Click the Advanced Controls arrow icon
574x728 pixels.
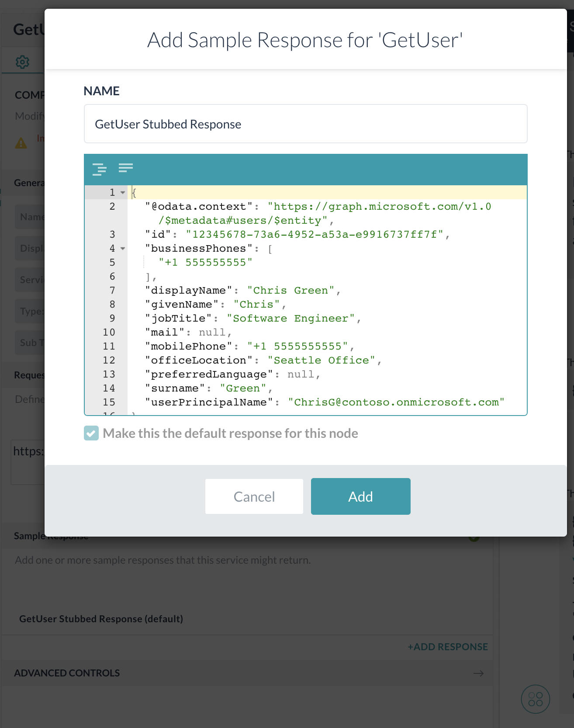click(478, 673)
